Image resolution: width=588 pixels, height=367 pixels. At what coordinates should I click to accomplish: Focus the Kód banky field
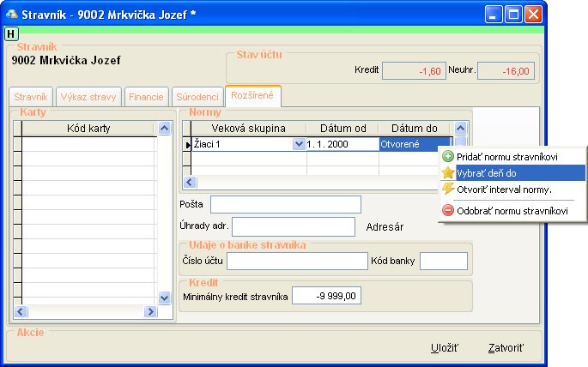click(444, 261)
